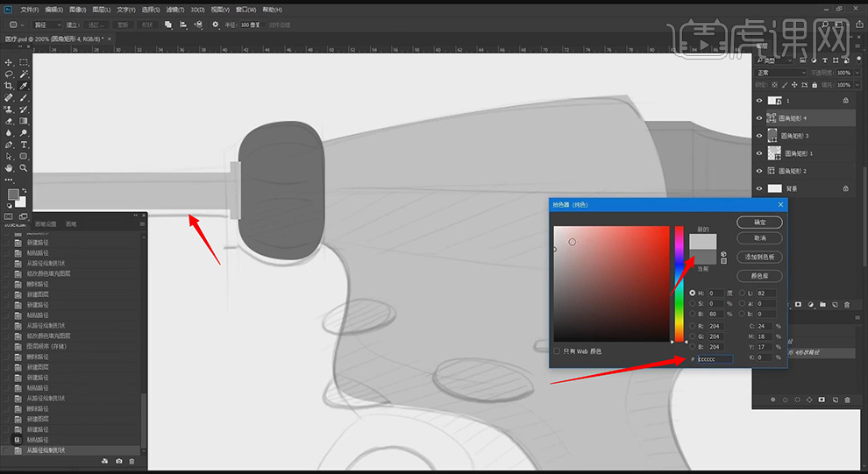This screenshot has height=474, width=868.
Task: Select the Rounded Rectangle shape tool
Action: (x=24, y=157)
